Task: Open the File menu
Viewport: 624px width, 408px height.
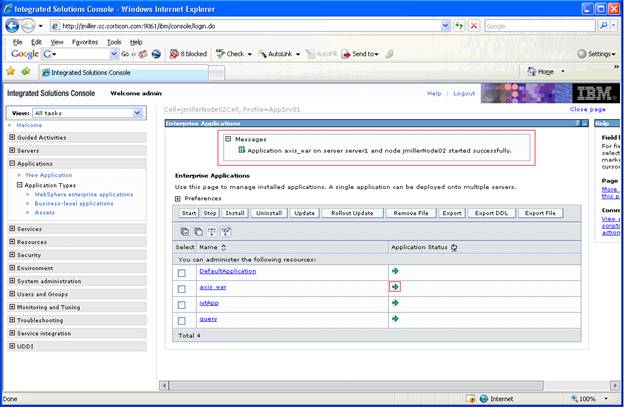Action: 18,42
